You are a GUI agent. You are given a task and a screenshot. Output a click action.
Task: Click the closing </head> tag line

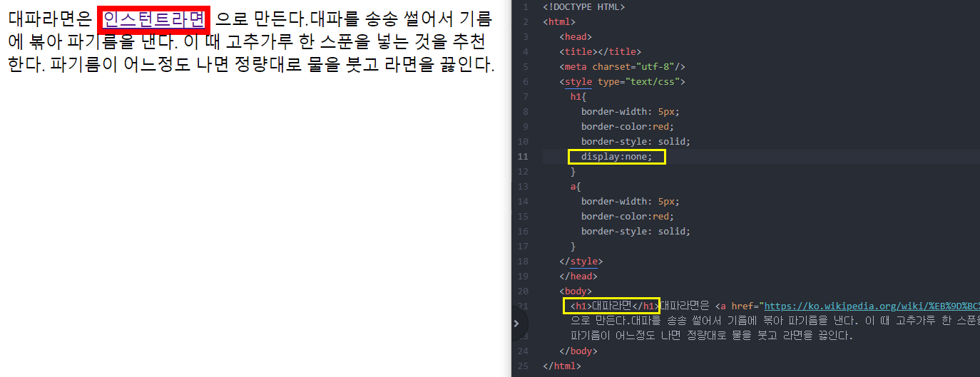(x=578, y=277)
